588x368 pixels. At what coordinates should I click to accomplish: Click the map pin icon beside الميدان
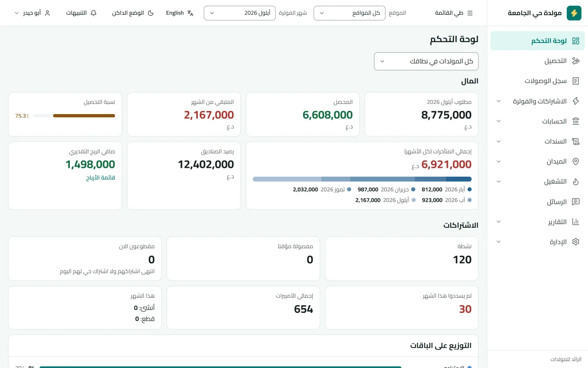[576, 162]
